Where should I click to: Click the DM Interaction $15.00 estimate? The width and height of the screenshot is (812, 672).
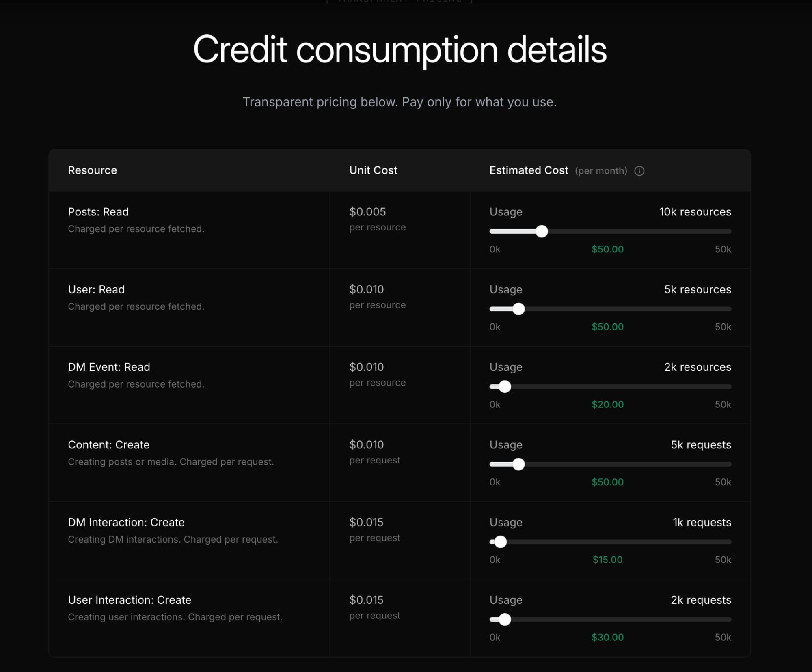[607, 560]
